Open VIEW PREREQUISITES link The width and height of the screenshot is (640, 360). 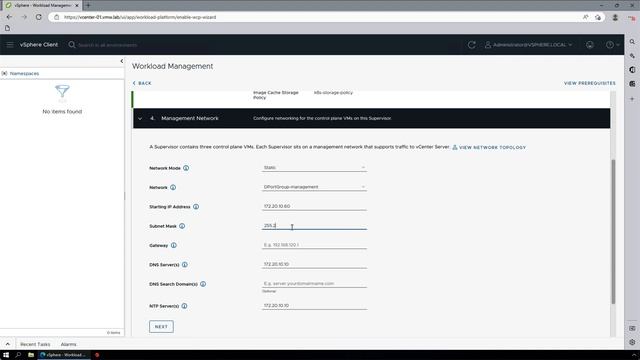click(x=589, y=83)
